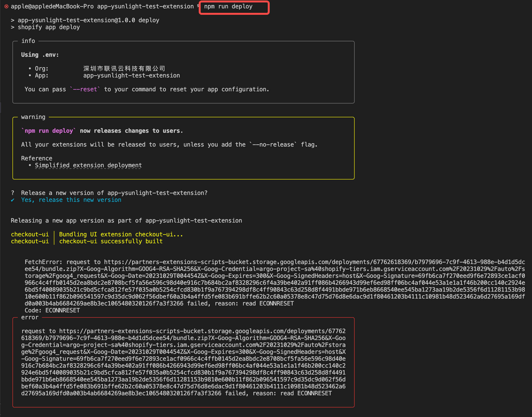This screenshot has width=532, height=417.
Task: Click the 'error' box title label
Action: tap(30, 318)
